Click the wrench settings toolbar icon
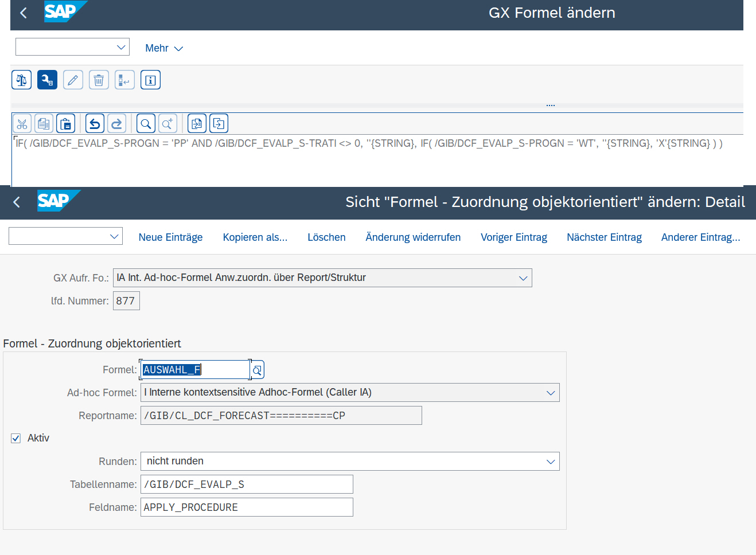Viewport: 756px width, 555px height. tap(47, 80)
